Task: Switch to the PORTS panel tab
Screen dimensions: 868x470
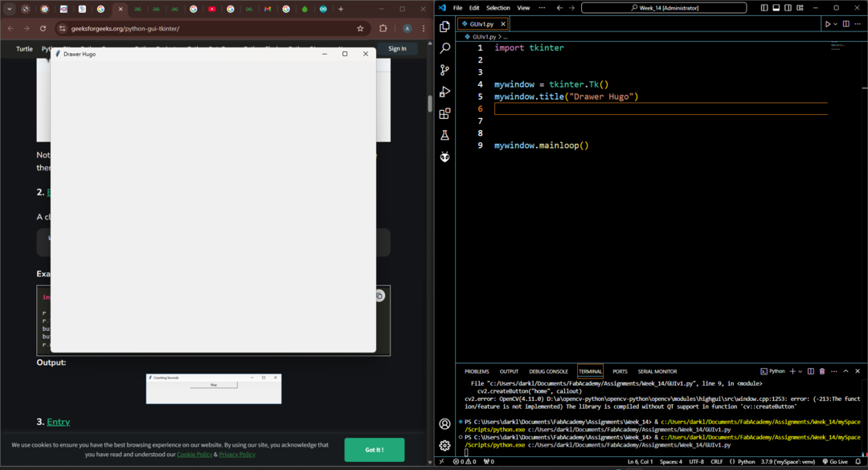Action: (x=620, y=371)
